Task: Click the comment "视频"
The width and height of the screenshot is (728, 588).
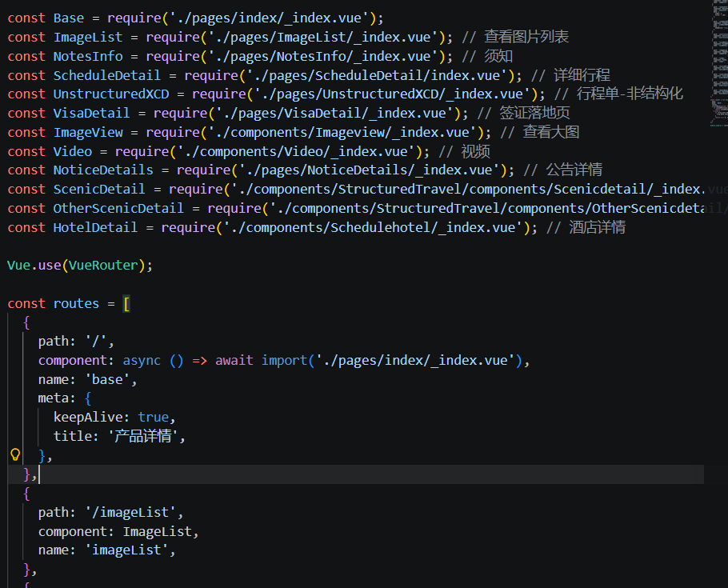Action: [476, 151]
